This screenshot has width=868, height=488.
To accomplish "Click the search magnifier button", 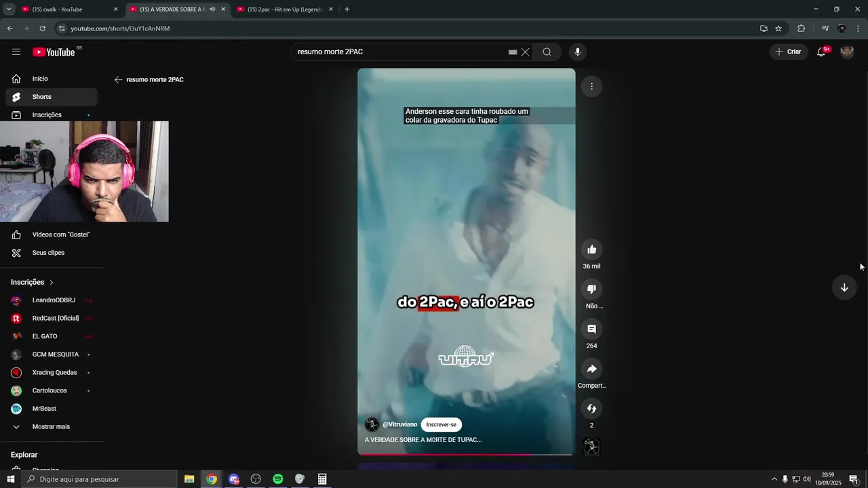I will tap(547, 52).
